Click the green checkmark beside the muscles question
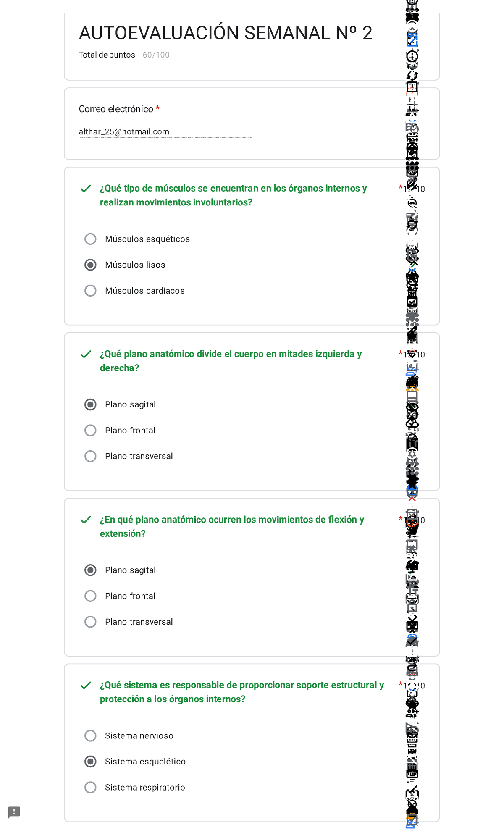Screen dimensions: 504x830 (x=86, y=189)
